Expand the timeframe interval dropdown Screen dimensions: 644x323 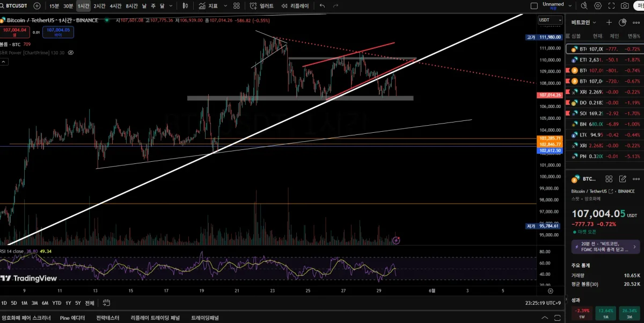[x=171, y=6]
